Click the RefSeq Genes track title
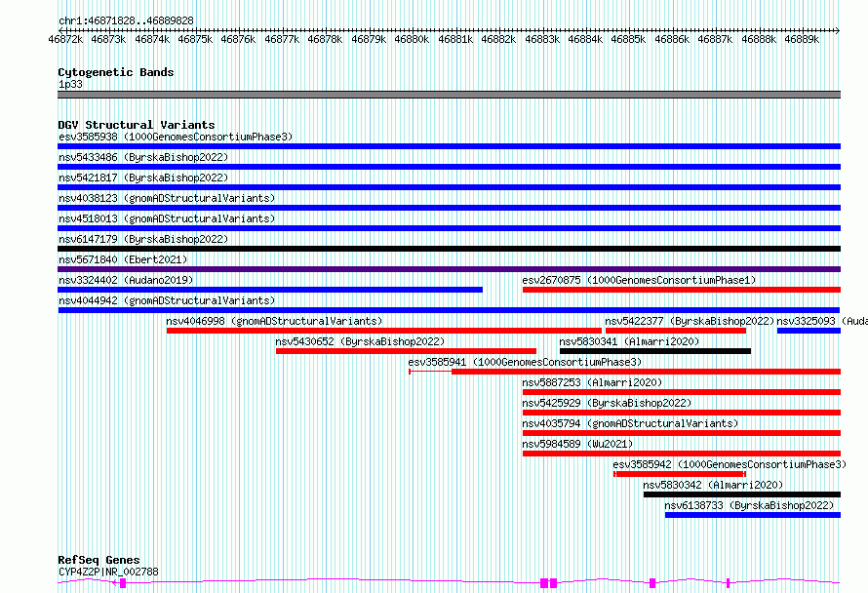 (x=99, y=560)
